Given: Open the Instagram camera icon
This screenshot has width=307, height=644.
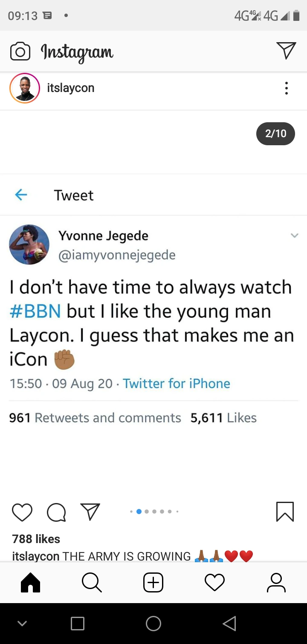Looking at the screenshot, I should [x=20, y=52].
